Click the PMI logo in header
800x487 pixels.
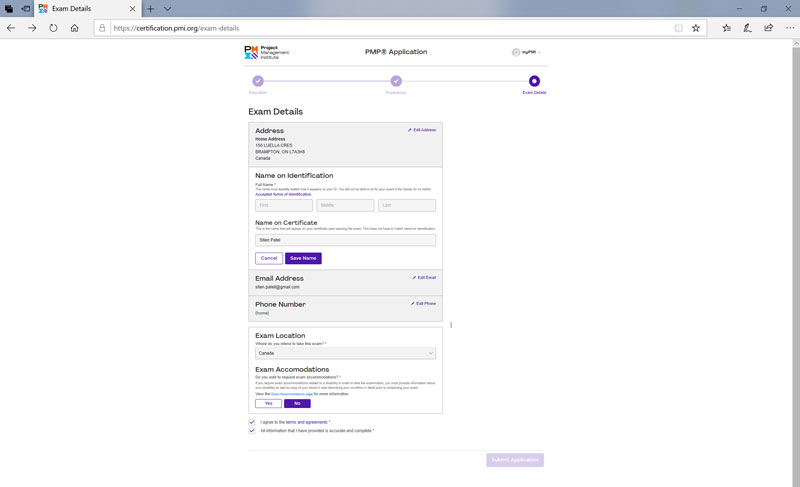262,52
